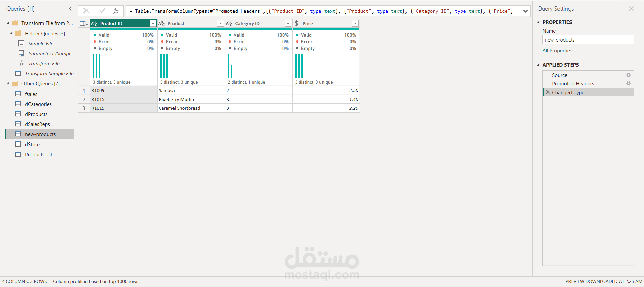
Task: Click the Product ID distribution chart
Action: pos(97,66)
